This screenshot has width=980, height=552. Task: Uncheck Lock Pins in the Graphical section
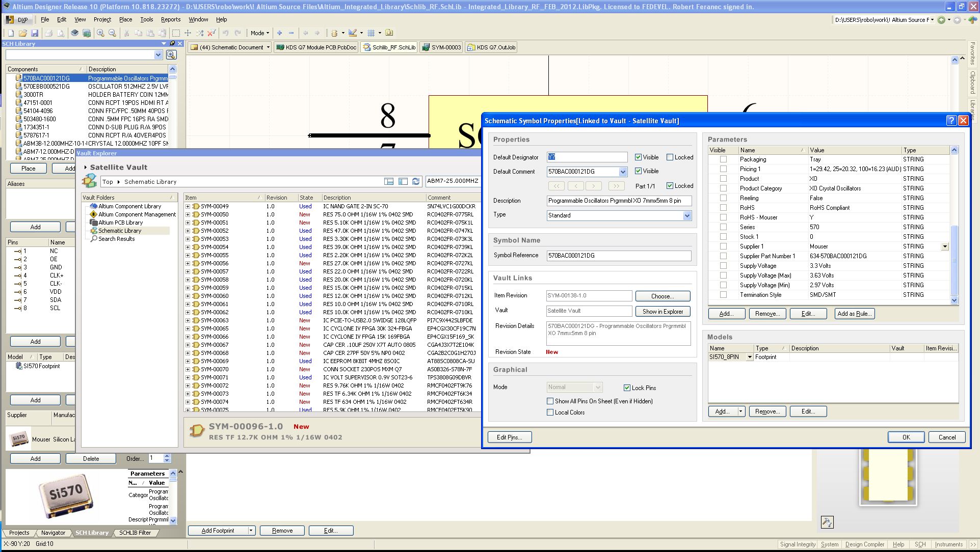pyautogui.click(x=627, y=388)
